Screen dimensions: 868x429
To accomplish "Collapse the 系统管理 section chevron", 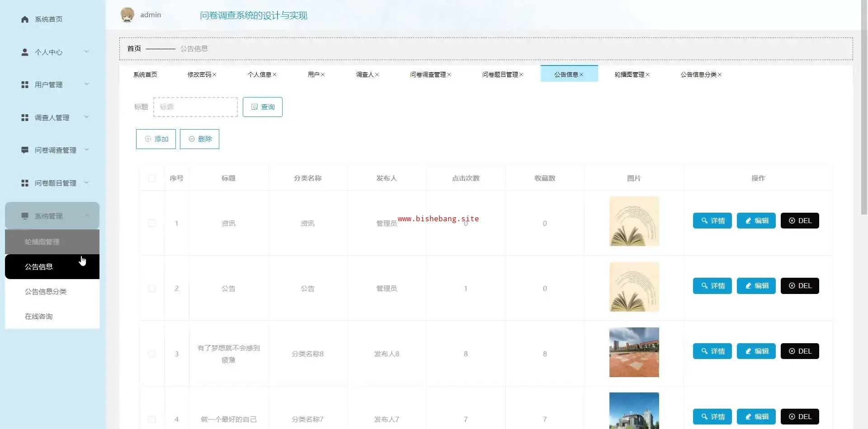I will tap(87, 216).
